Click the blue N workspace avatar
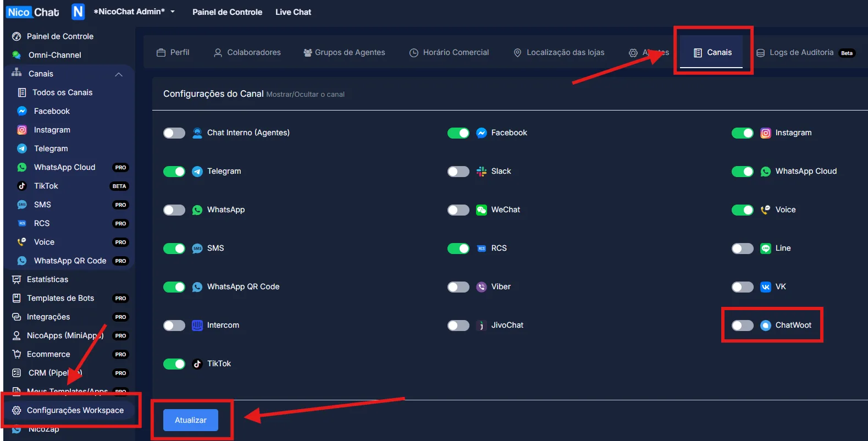 (78, 12)
